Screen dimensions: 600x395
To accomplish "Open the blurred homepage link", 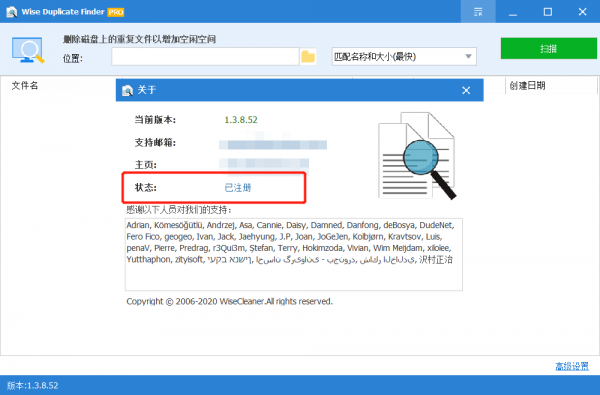I will click(x=264, y=164).
